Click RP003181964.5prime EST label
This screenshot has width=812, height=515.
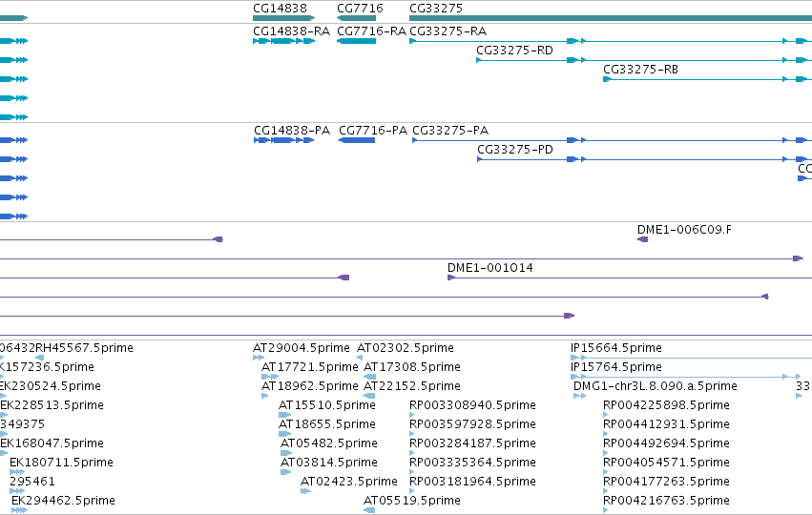(x=472, y=482)
